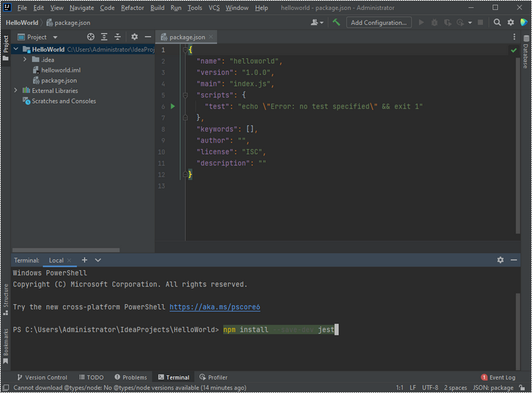Open Terminal settings gear icon
This screenshot has width=532, height=393.
(500, 260)
